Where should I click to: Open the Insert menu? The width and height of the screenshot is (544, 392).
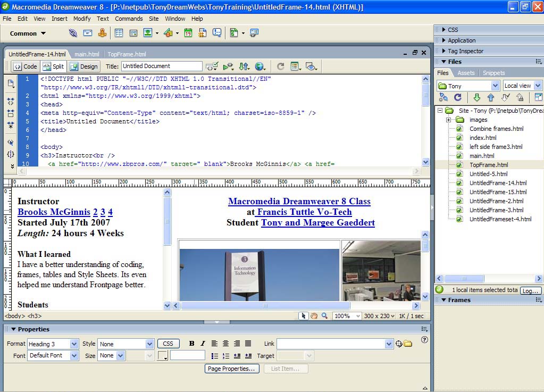tap(60, 19)
